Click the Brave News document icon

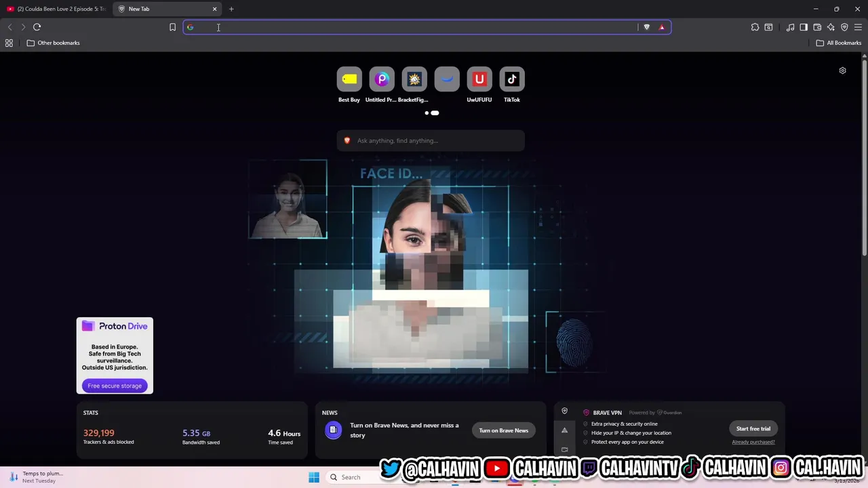pyautogui.click(x=333, y=430)
